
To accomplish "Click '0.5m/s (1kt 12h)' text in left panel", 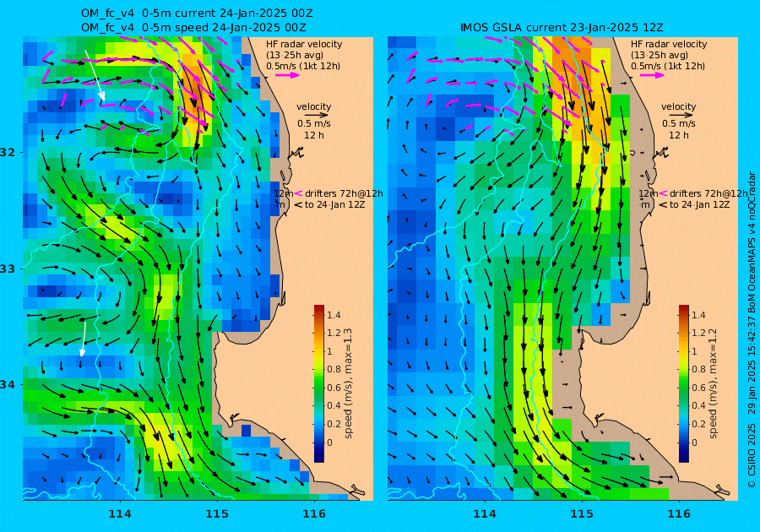I will tap(303, 66).
